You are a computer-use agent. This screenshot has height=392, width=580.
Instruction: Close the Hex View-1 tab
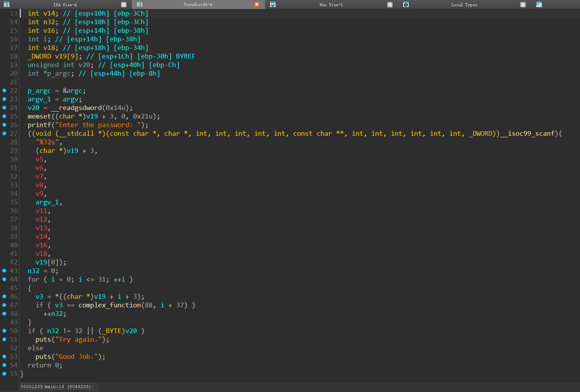click(x=390, y=5)
